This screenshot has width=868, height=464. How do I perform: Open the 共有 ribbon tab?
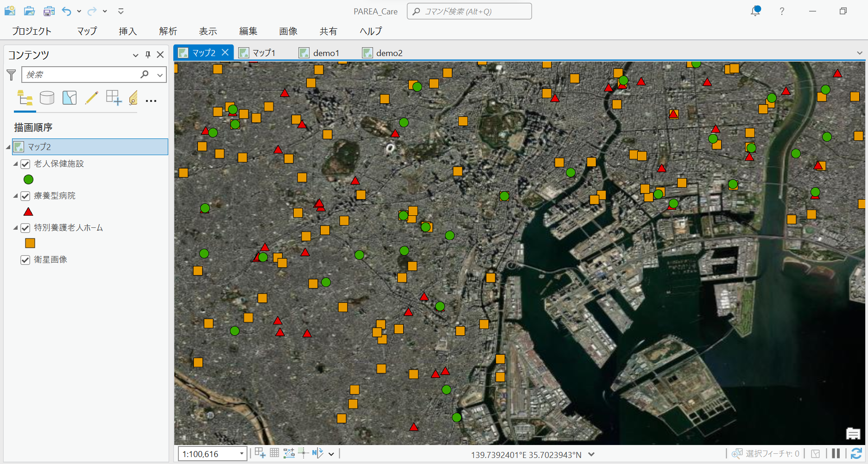point(329,31)
